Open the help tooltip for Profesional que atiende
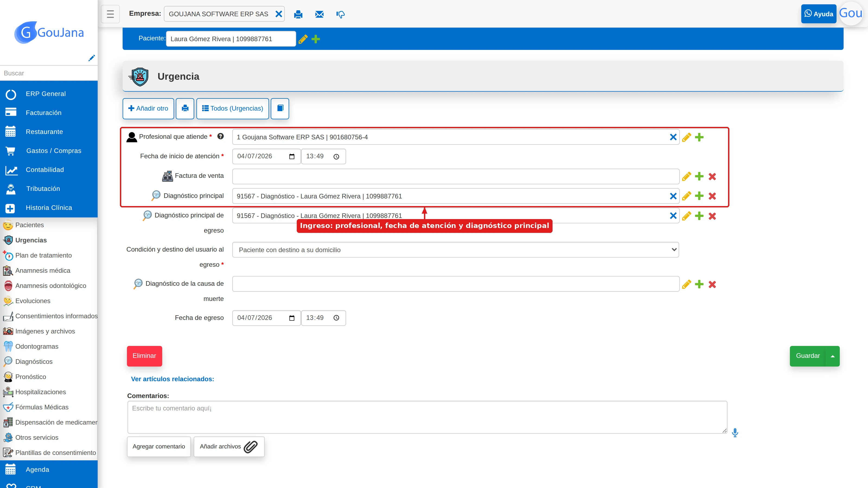The height and width of the screenshot is (488, 868). click(x=220, y=136)
